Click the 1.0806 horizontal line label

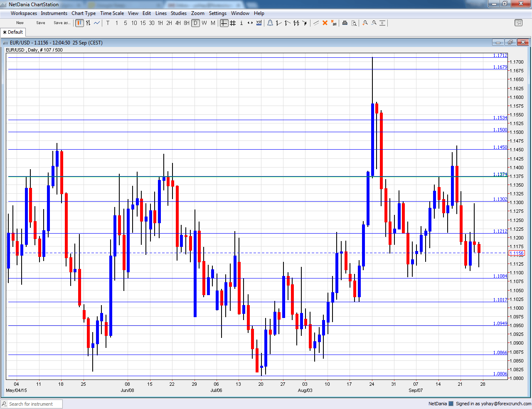coord(500,374)
